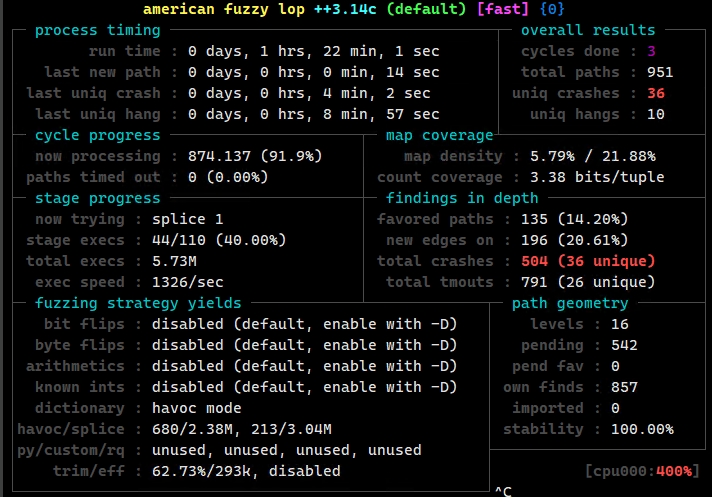
Task: Click last uniq hang value '8 min, 57 sec'
Action: click(381, 114)
